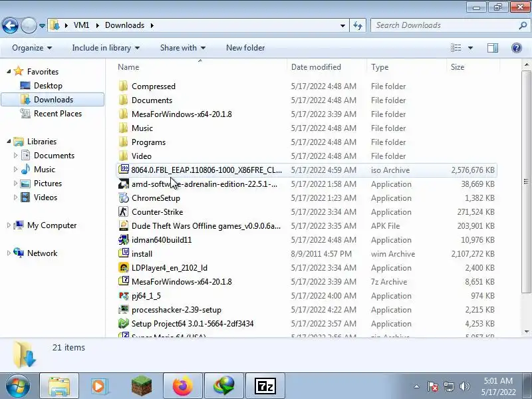The height and width of the screenshot is (399, 532).
Task: Click the Back navigation arrow
Action: click(x=10, y=25)
